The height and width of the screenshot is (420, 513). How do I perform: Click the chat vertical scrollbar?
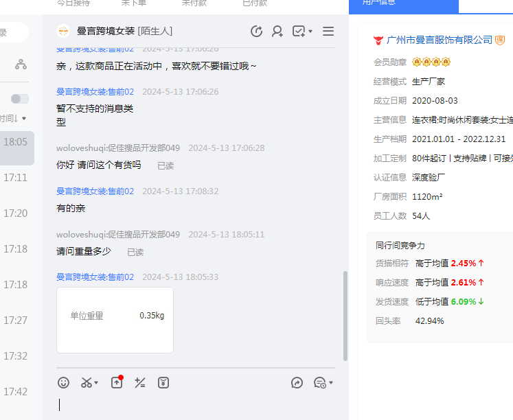[x=345, y=316]
